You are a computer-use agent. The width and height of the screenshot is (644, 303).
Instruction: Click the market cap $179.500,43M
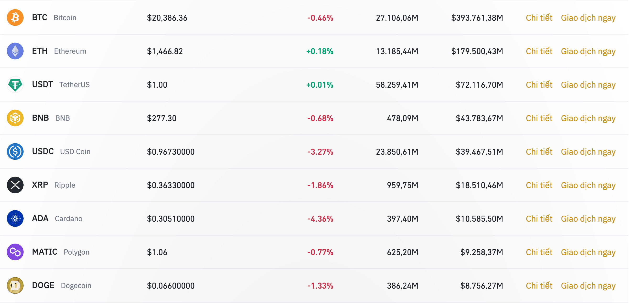tap(477, 51)
